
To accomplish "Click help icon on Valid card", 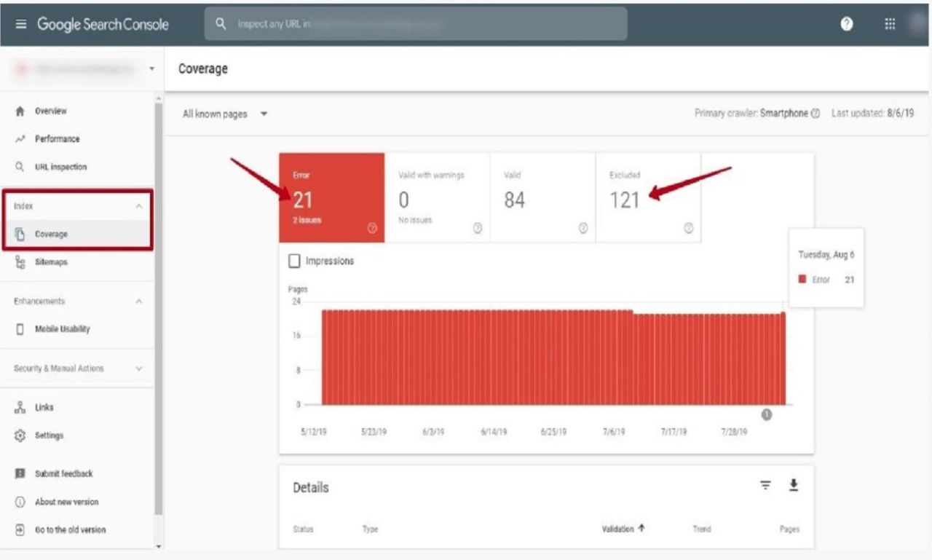I will tap(582, 228).
